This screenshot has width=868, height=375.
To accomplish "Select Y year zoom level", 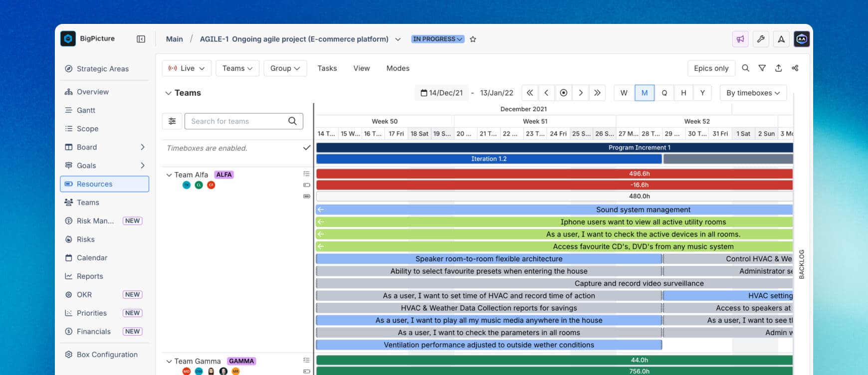I will pos(702,93).
